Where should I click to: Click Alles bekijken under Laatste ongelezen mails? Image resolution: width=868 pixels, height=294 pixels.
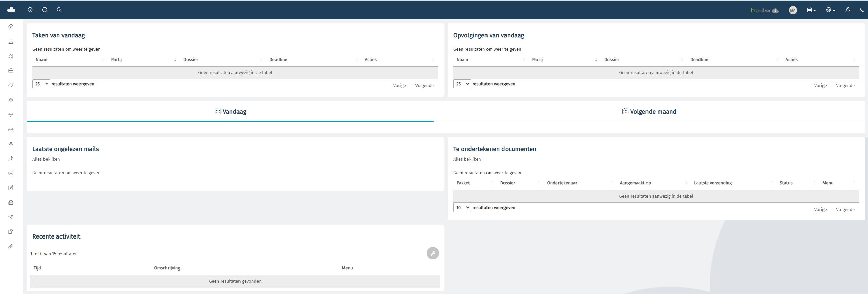(46, 159)
